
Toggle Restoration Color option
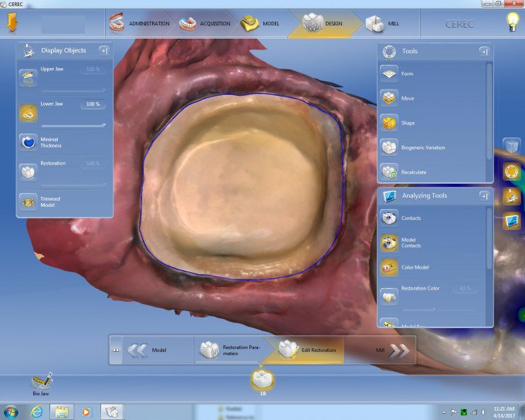pos(389,296)
